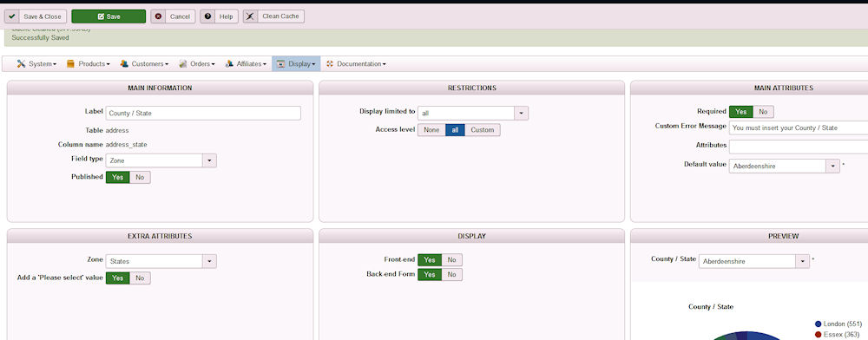This screenshot has height=340, width=868.
Task: Open the Products menu
Action: coord(88,63)
